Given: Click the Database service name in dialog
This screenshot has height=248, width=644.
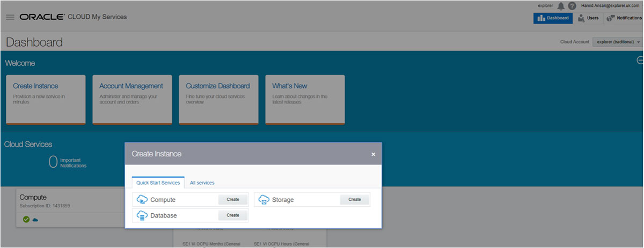Looking at the screenshot, I should coord(163,215).
